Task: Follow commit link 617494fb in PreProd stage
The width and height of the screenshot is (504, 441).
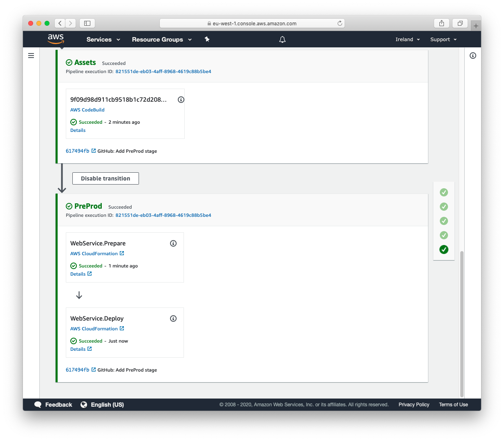Action: [78, 370]
